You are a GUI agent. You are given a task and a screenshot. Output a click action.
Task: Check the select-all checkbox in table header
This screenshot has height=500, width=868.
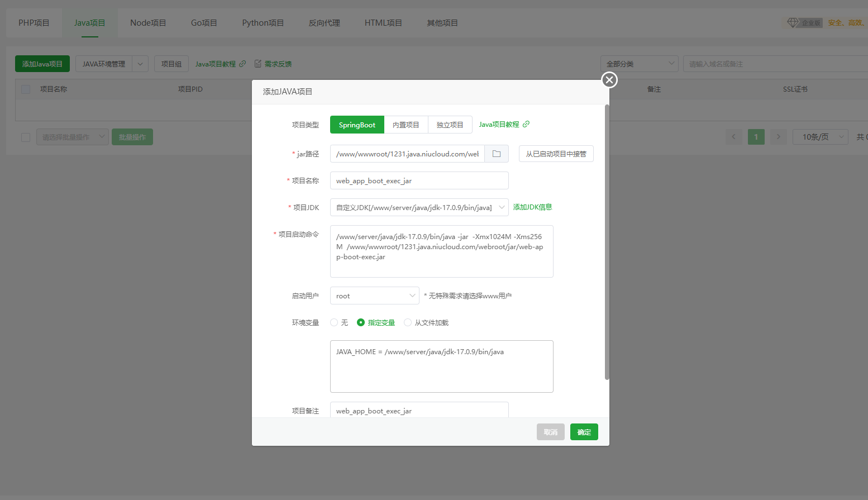click(x=26, y=89)
